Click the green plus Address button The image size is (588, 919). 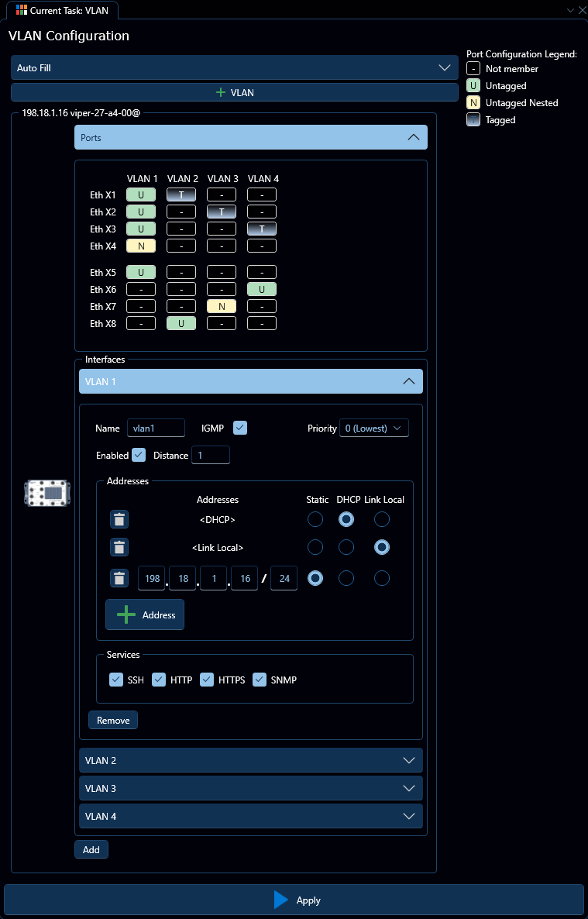tap(145, 614)
